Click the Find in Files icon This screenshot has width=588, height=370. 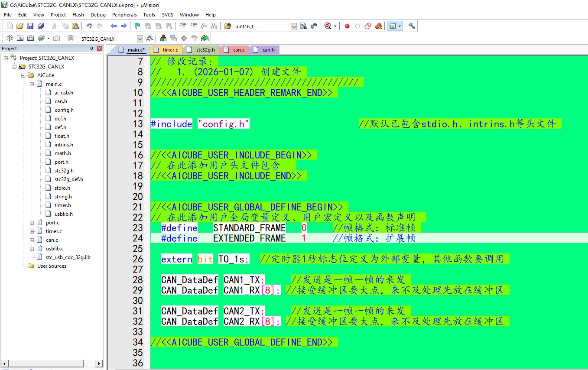(x=303, y=26)
